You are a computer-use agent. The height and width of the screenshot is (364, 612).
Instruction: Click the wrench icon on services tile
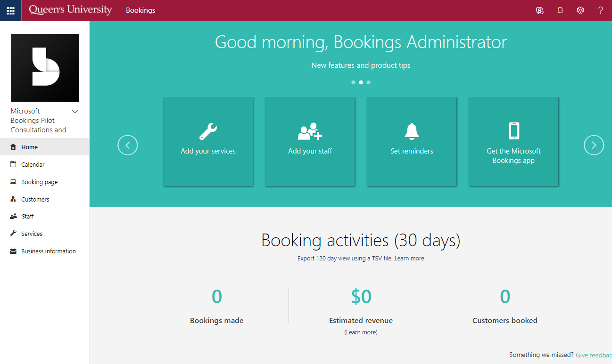tap(208, 131)
